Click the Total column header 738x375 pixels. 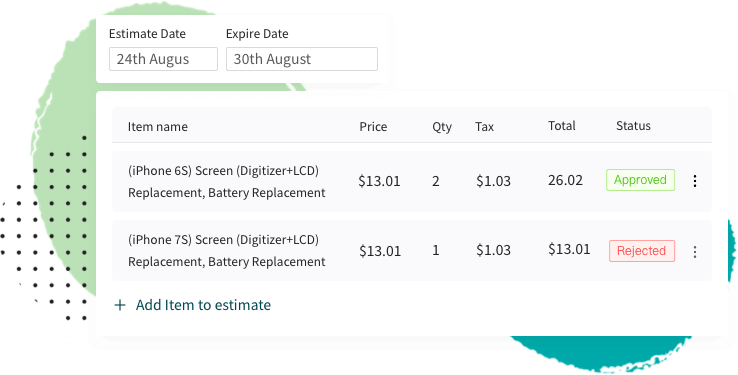[562, 126]
